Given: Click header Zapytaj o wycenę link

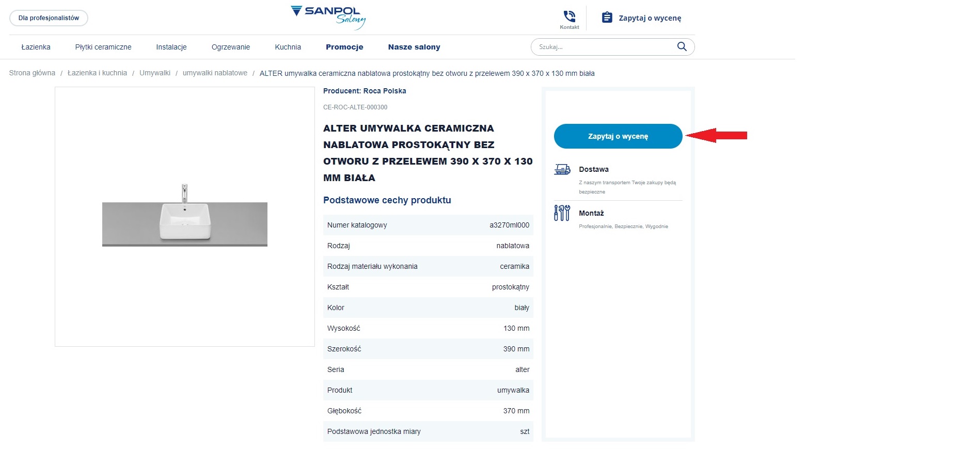Looking at the screenshot, I should pos(650,18).
